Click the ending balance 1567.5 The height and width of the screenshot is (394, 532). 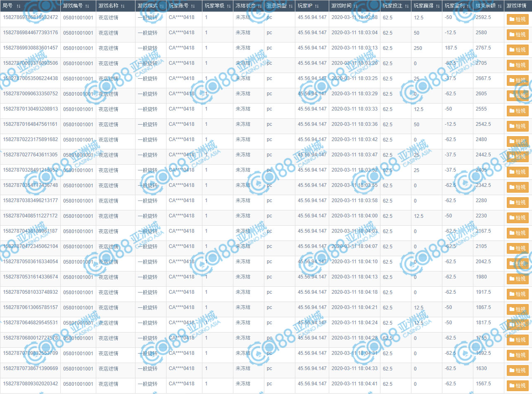pos(483,384)
